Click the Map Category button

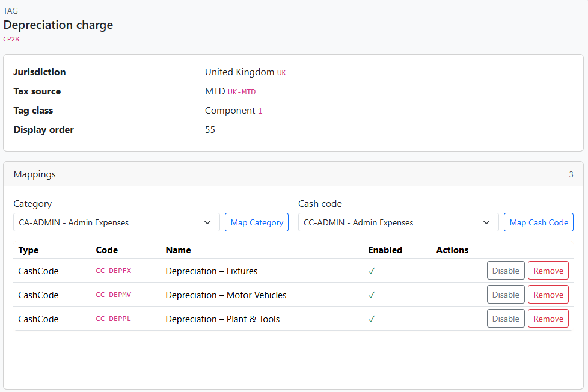(257, 222)
